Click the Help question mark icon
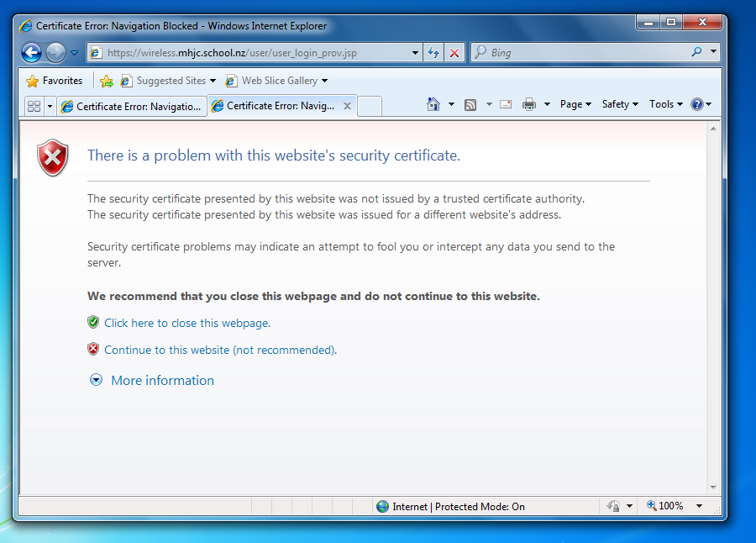 (x=698, y=103)
